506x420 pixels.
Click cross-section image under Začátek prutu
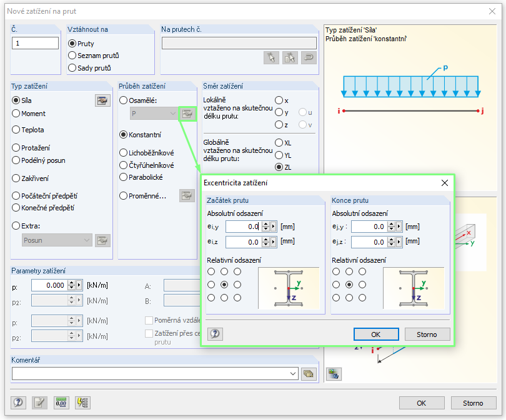[289, 288]
